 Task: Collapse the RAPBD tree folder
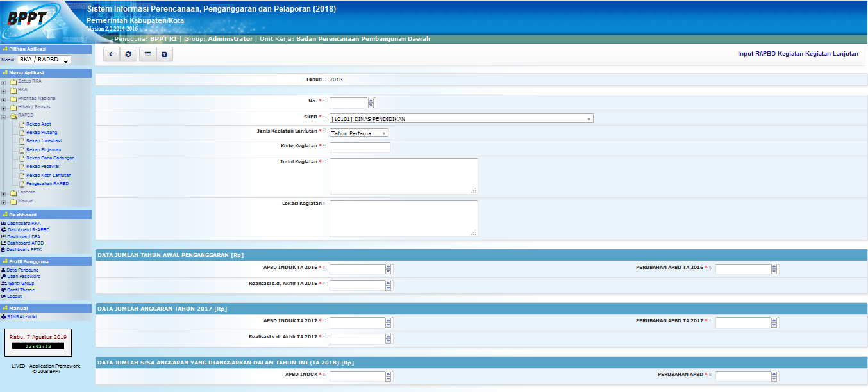[x=4, y=116]
